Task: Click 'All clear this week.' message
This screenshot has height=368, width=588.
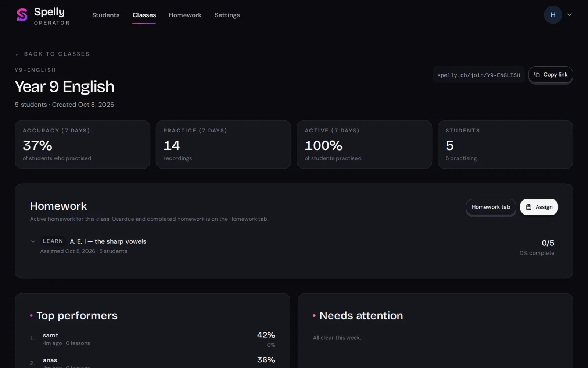Action: [337, 338]
